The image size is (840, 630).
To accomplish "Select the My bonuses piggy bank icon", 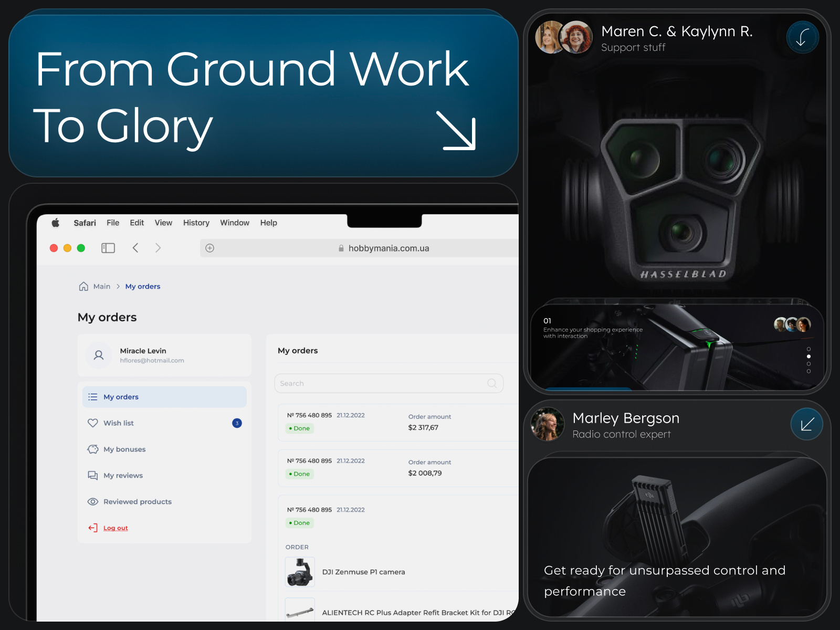I will [93, 449].
